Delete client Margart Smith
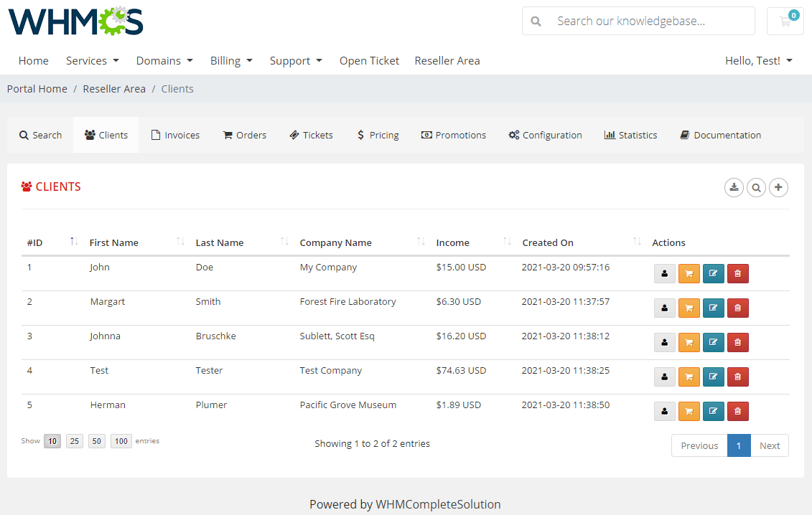This screenshot has height=515, width=812. [737, 308]
